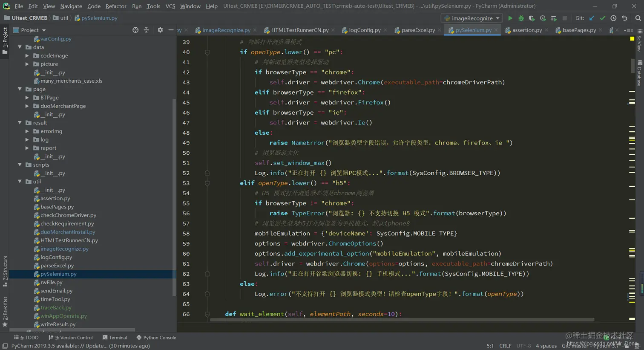
Task: Collapse the util folder
Action: [20, 182]
